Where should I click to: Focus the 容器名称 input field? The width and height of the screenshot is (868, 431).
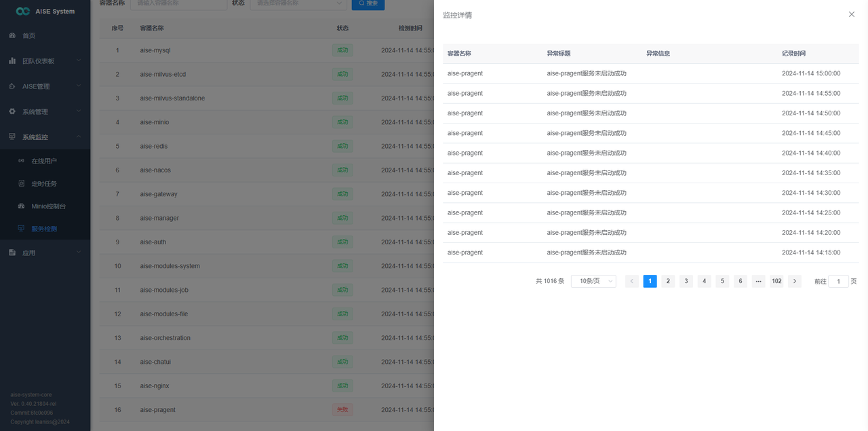tap(178, 3)
